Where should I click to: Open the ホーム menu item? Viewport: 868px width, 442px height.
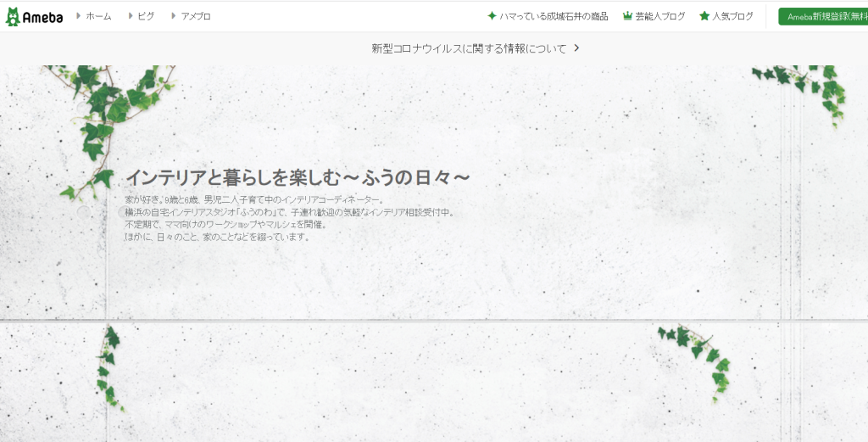(x=98, y=16)
